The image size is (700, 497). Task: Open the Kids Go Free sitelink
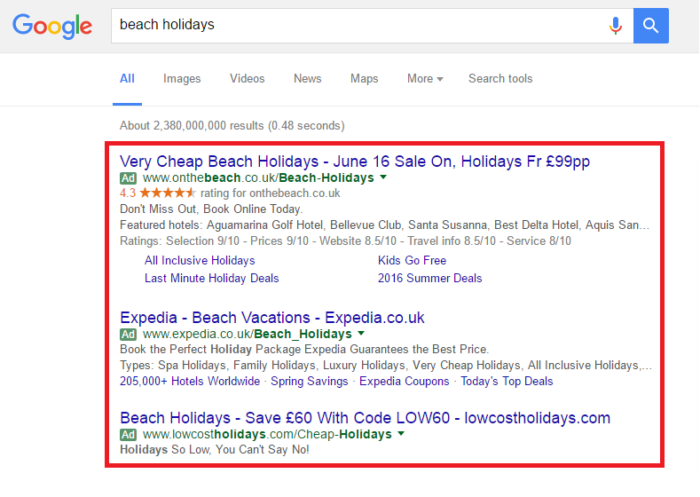[x=412, y=260]
